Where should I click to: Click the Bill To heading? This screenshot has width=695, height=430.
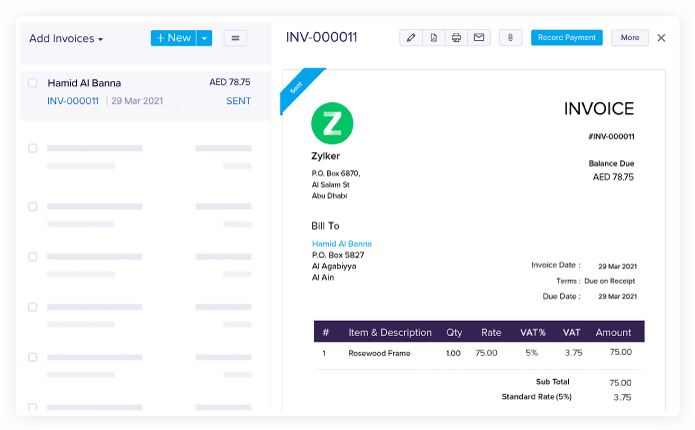325,226
